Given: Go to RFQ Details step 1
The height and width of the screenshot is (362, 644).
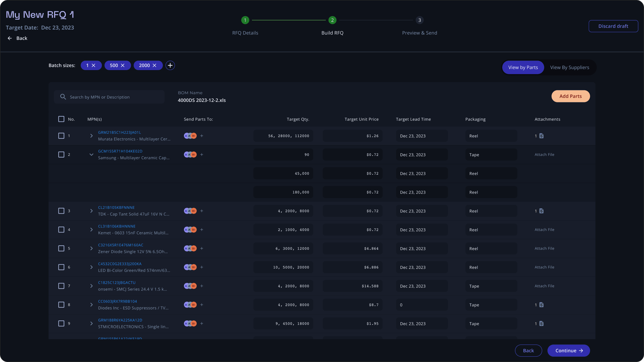Looking at the screenshot, I should coord(245,20).
